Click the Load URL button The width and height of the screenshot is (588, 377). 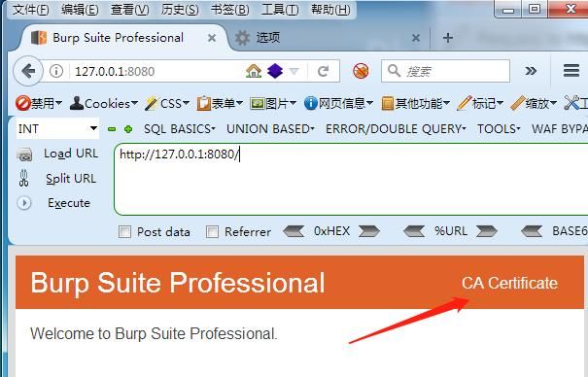point(71,154)
